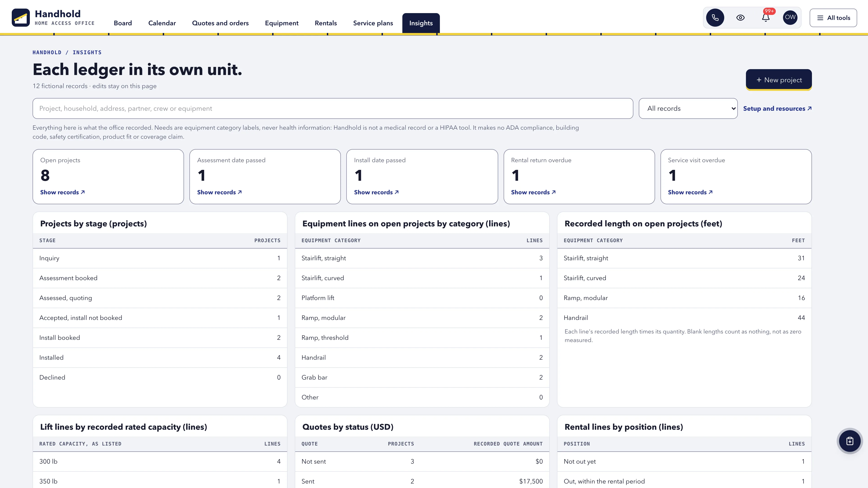Switch to the Calendar tab
This screenshot has height=488, width=868.
(162, 23)
